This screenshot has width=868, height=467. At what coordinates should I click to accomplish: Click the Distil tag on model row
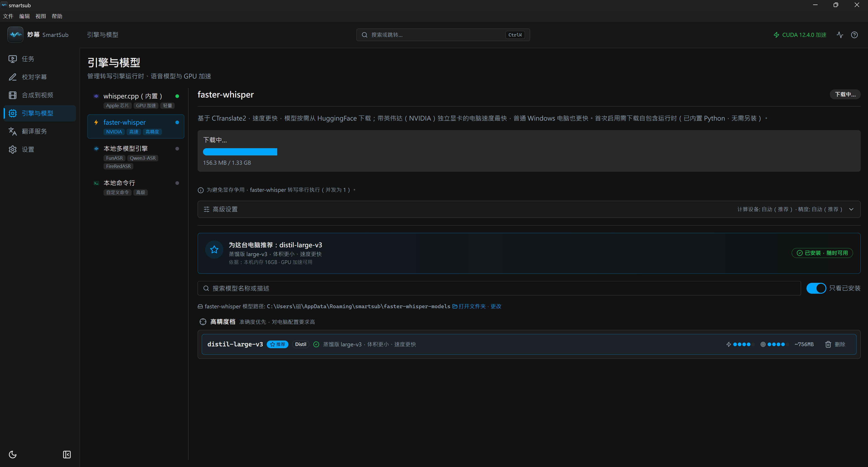[x=301, y=344]
